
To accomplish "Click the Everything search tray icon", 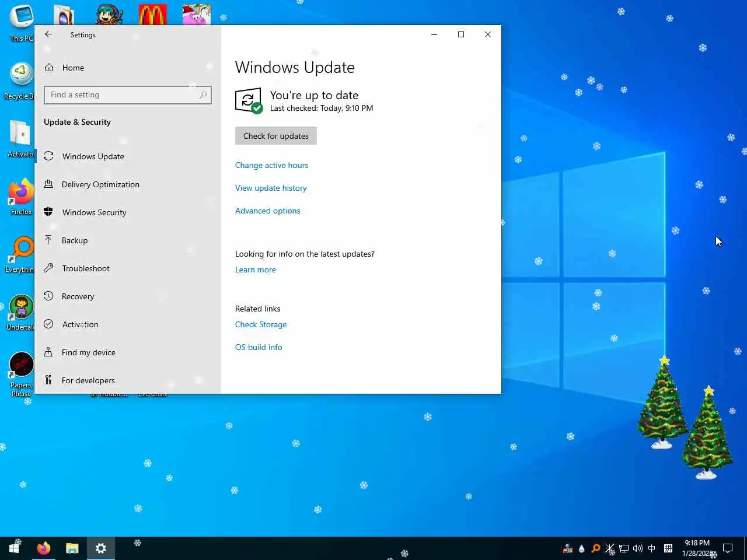I will pyautogui.click(x=596, y=548).
